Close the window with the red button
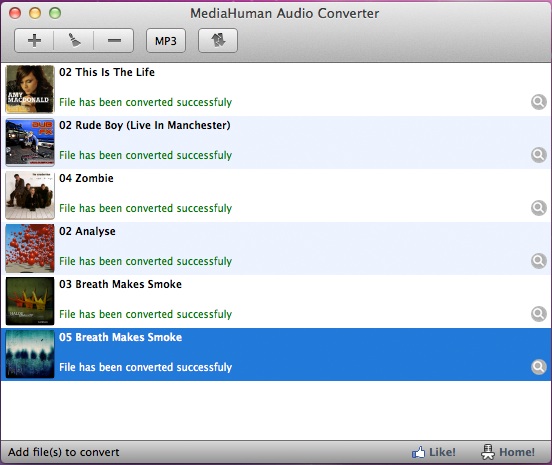Screen dimensions: 552x465 (15, 13)
